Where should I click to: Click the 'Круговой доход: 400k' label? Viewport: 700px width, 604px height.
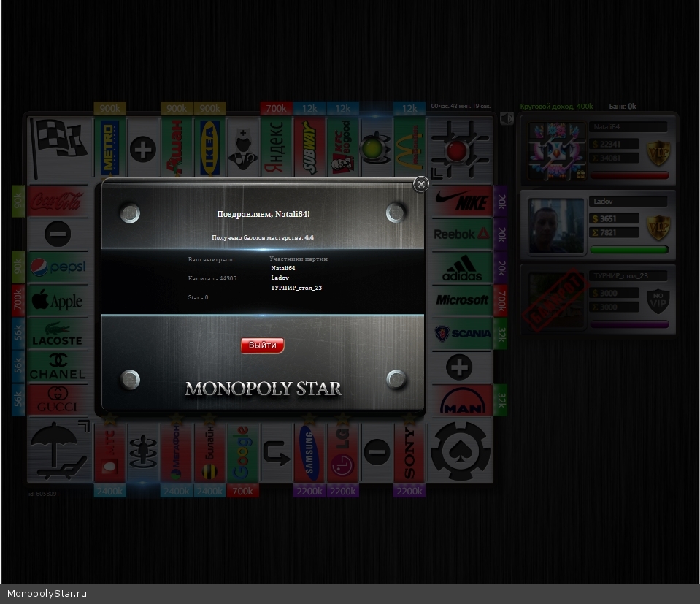[x=556, y=107]
